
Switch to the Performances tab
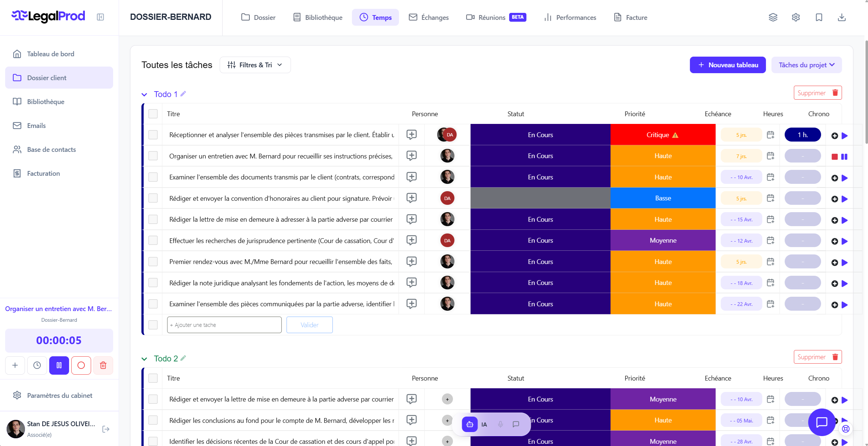570,17
